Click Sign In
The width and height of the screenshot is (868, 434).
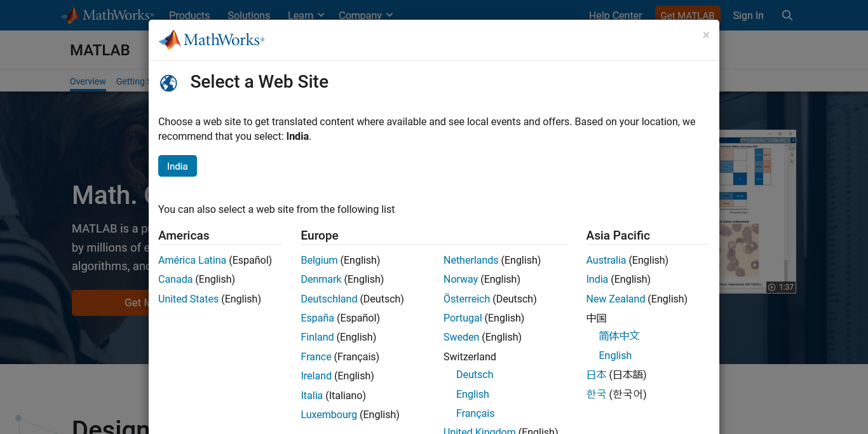748,15
